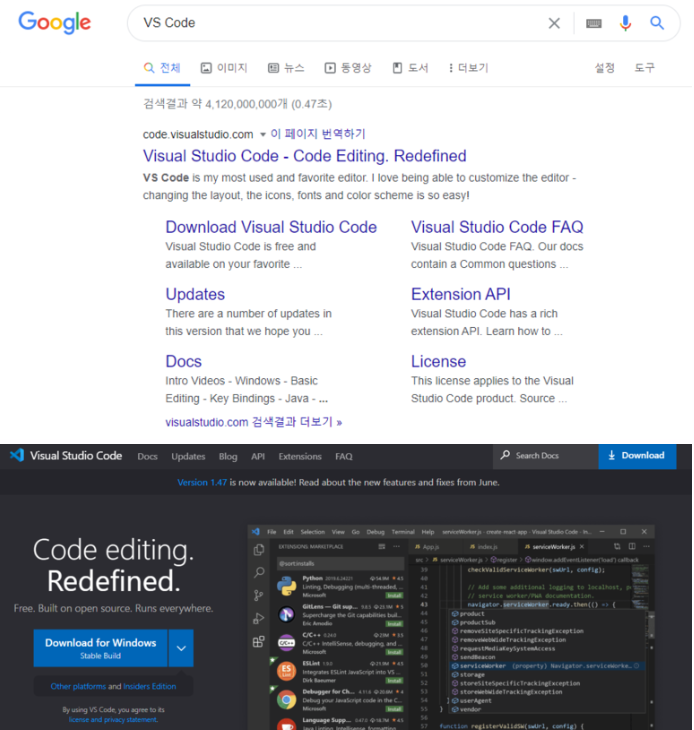
Task: Select the Debugger for Chrome extension icon
Action: point(286,700)
